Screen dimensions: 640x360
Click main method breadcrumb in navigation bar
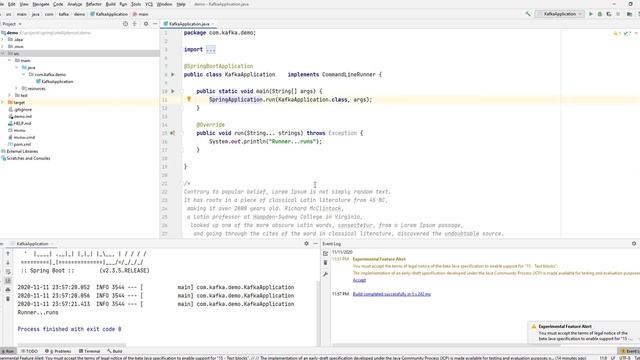[x=140, y=14]
